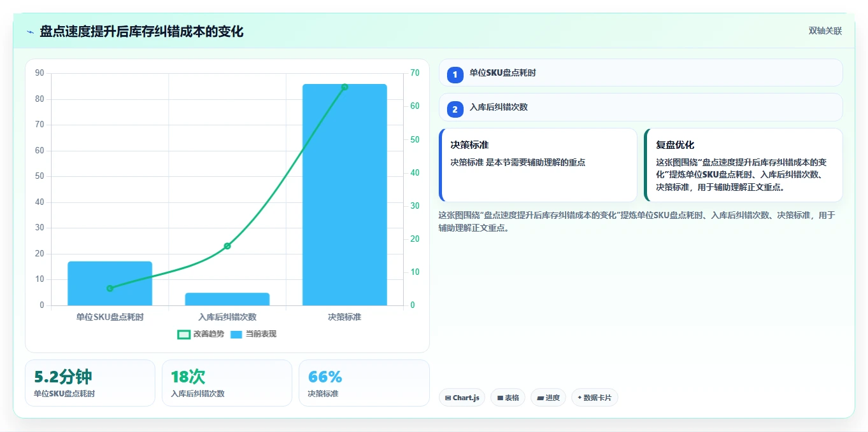Click the 66% stat card
This screenshot has height=432, width=868.
point(364,382)
